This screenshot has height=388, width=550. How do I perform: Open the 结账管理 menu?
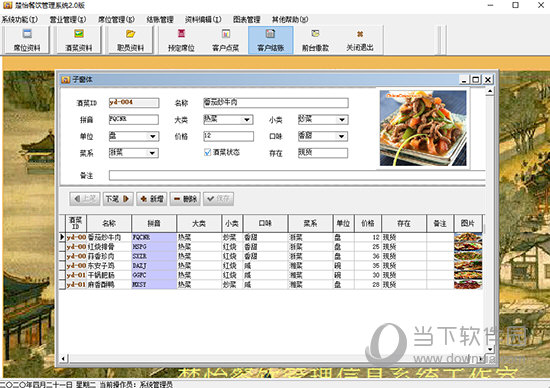point(160,19)
